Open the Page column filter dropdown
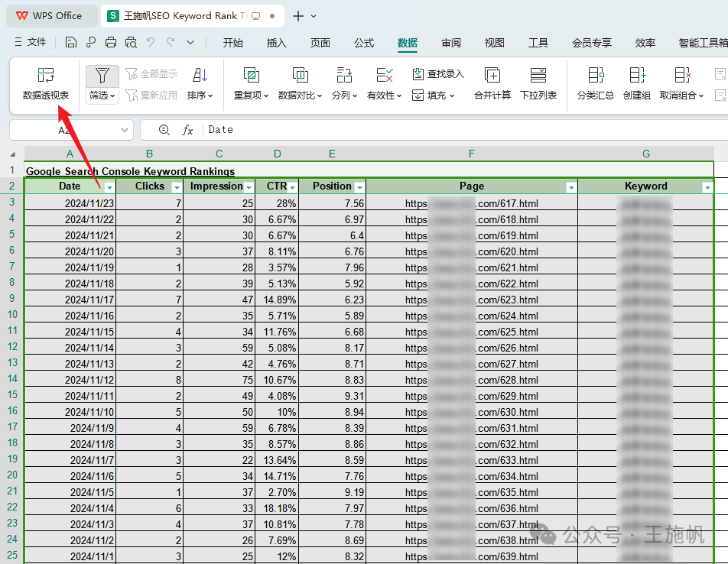 (x=571, y=187)
